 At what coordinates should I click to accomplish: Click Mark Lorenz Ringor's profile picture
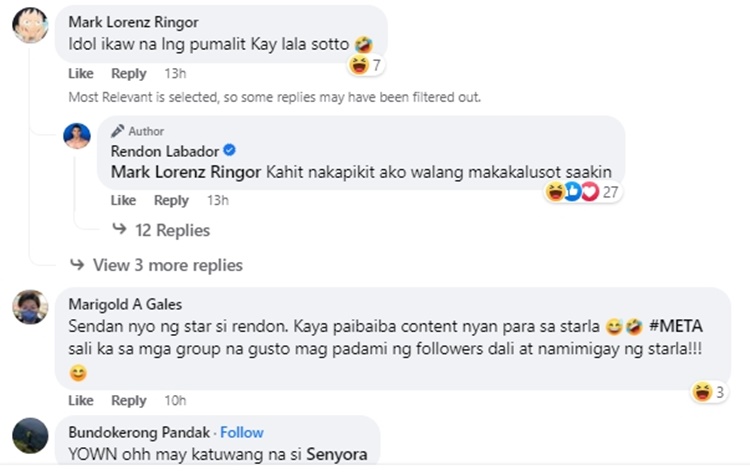[30, 25]
